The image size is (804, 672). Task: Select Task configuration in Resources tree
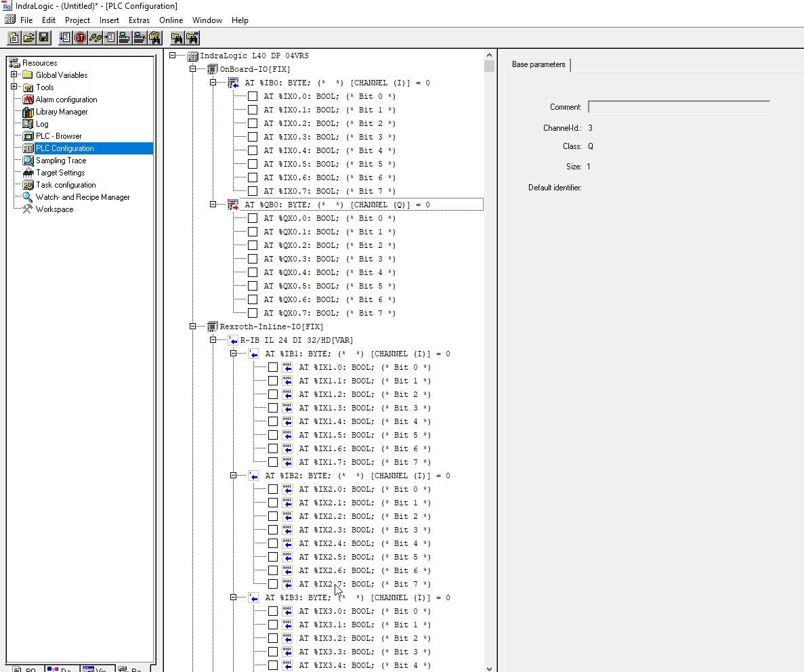[x=65, y=185]
